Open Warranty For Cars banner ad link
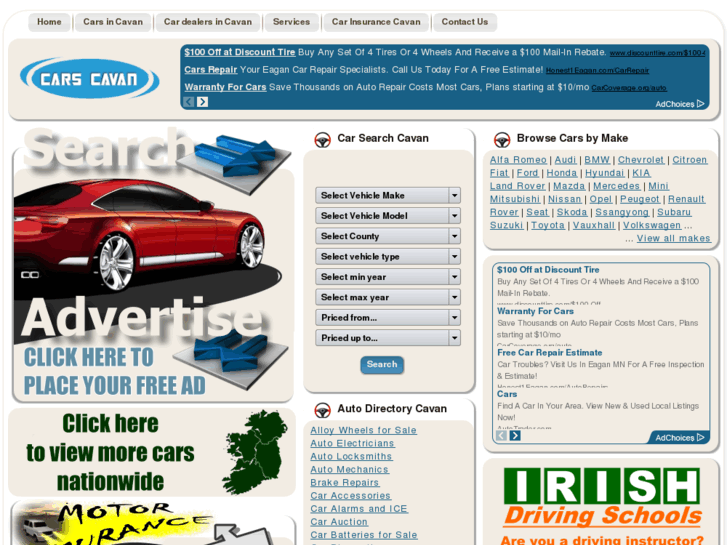This screenshot has height=545, width=727. pos(225,87)
